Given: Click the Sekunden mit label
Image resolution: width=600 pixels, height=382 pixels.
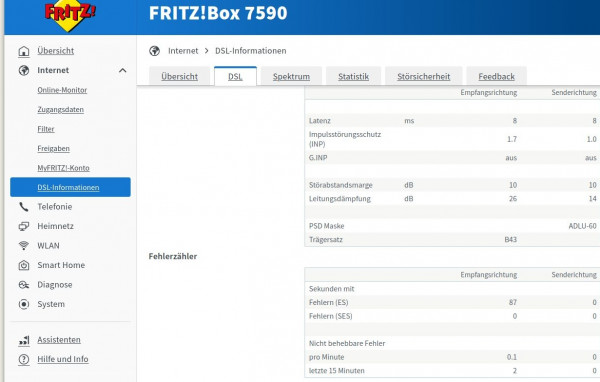Looking at the screenshot, I should pyautogui.click(x=331, y=289).
